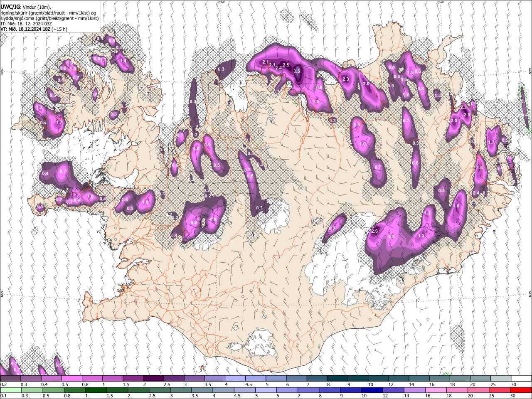Screen dimensions: 532x399
Task: Pick the rain legend swatch between 4 and 4.5
Action: (x=224, y=390)
